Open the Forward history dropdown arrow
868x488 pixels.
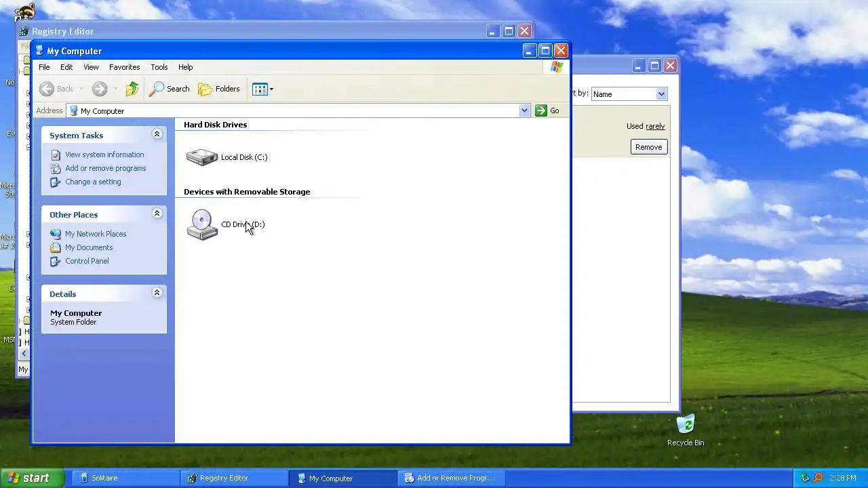click(115, 89)
